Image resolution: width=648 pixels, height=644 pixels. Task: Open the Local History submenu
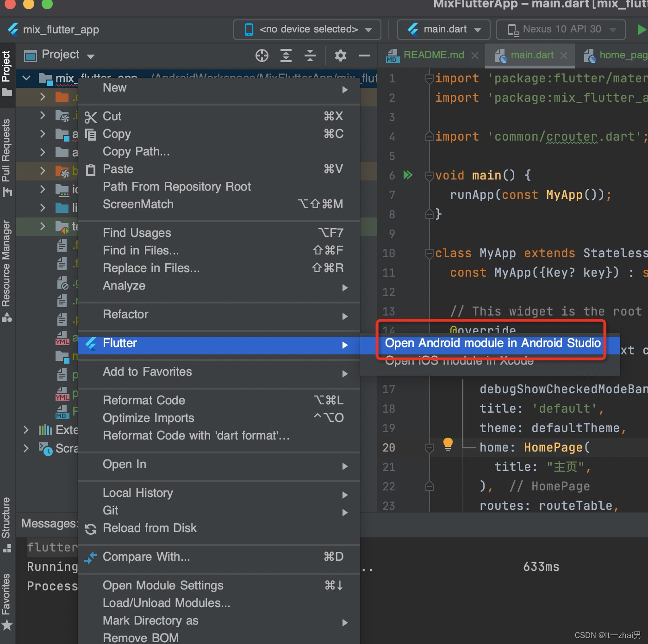[x=219, y=493]
